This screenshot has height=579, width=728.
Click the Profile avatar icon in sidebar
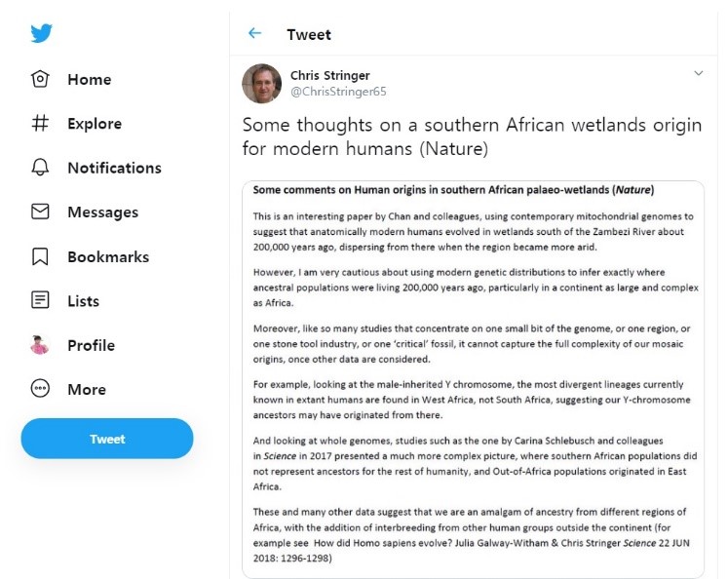coord(40,345)
